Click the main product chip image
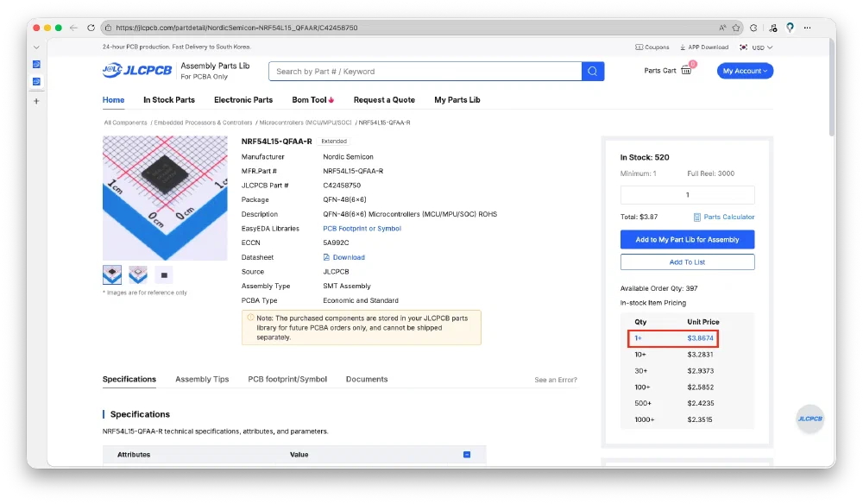The width and height of the screenshot is (863, 504). tap(165, 198)
